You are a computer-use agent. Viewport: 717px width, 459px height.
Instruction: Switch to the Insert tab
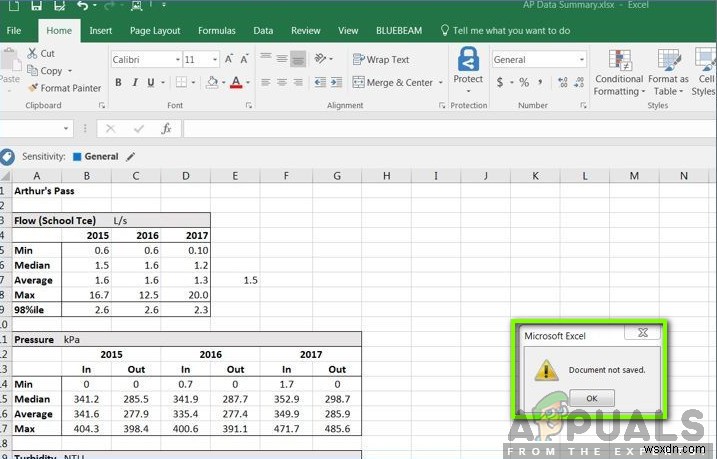[x=101, y=31]
